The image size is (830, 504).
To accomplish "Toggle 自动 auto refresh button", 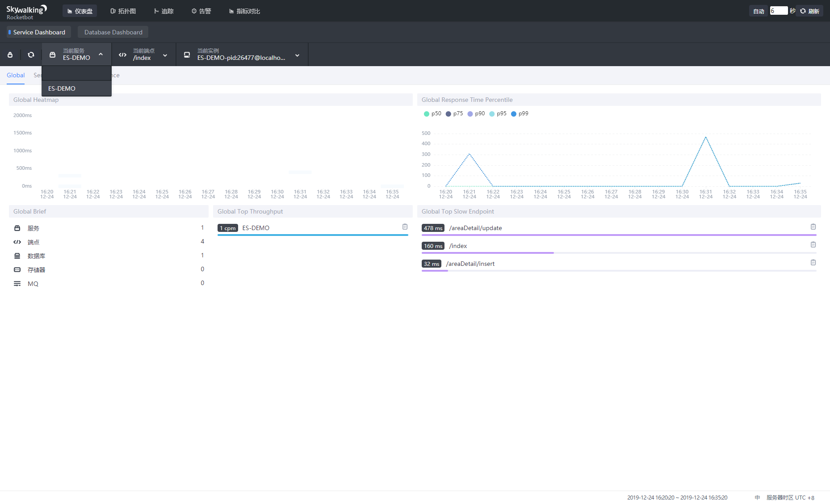I will tap(759, 11).
